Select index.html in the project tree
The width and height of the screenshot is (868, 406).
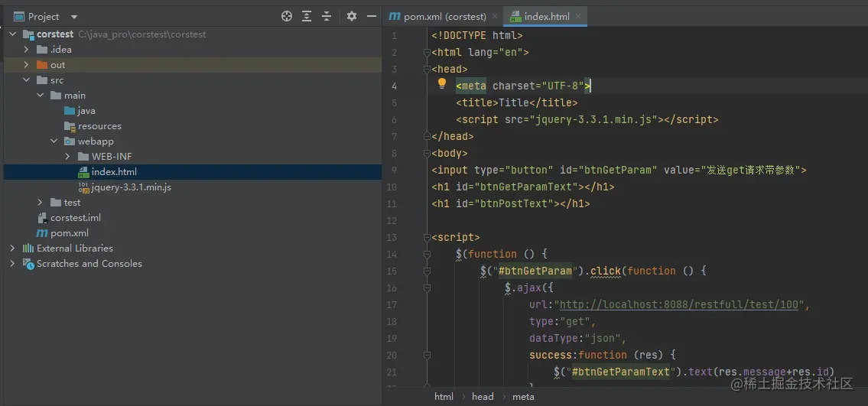(114, 172)
